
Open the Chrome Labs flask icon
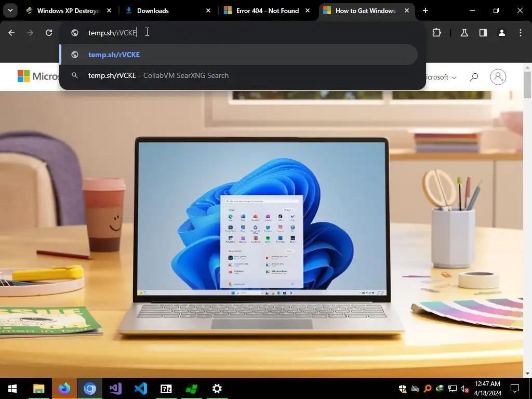(x=464, y=33)
